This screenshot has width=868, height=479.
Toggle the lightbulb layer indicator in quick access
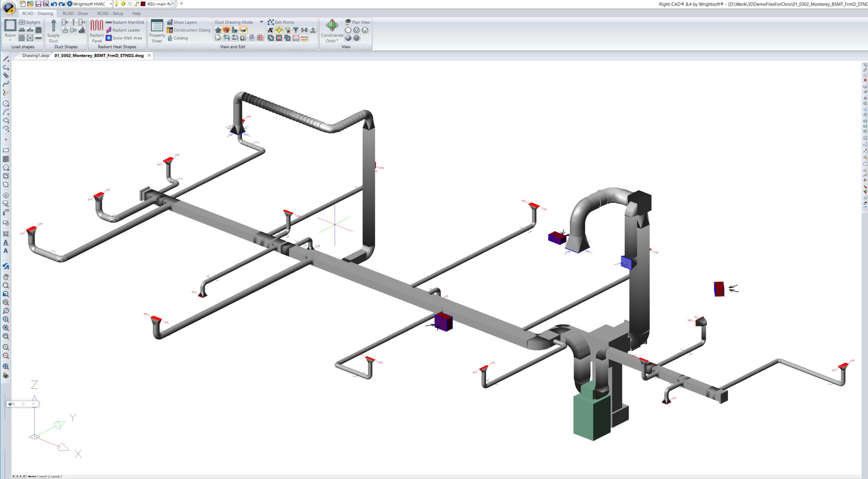(117, 4)
